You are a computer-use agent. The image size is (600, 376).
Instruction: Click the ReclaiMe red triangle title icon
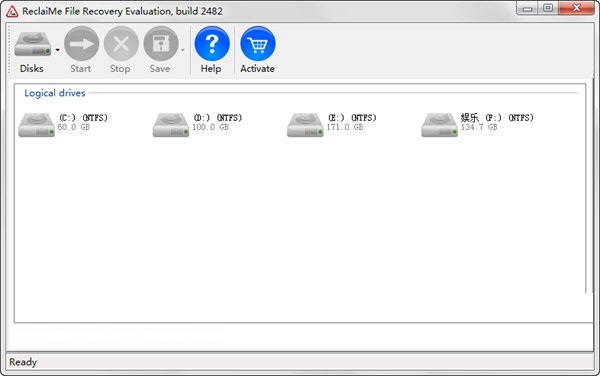pyautogui.click(x=12, y=11)
